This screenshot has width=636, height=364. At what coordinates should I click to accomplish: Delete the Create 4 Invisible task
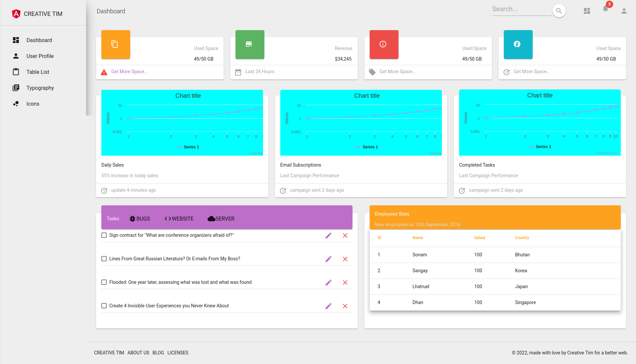[345, 306]
